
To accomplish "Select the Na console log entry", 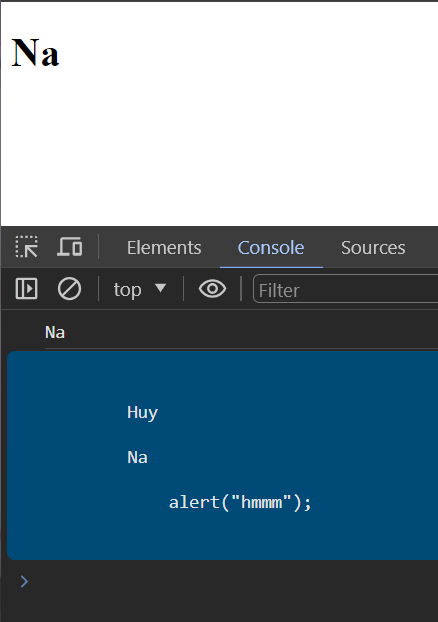I will pyautogui.click(x=55, y=332).
